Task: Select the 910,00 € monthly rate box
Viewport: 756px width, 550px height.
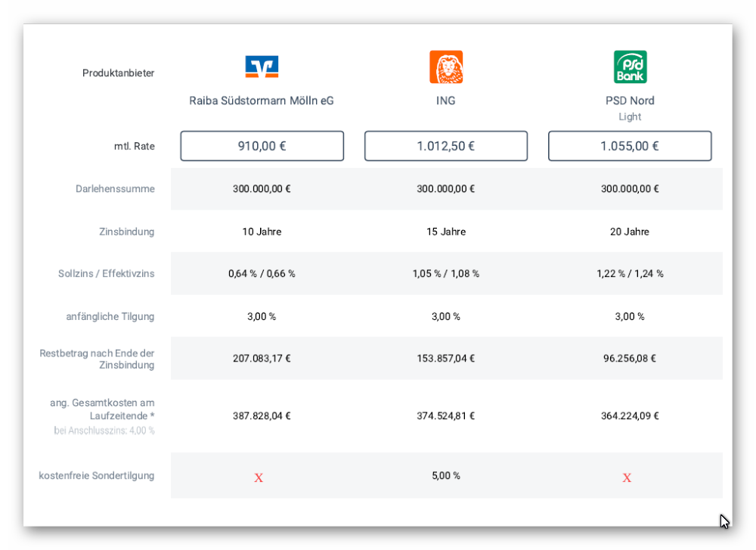Action: [262, 146]
